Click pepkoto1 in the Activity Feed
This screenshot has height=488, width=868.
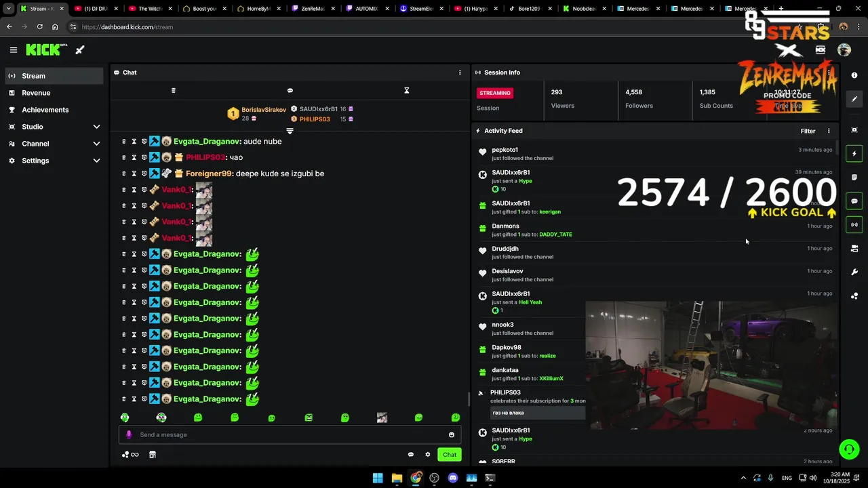[505, 150]
